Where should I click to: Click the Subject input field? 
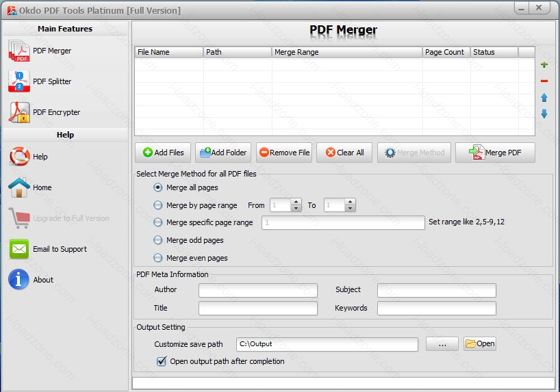click(436, 290)
